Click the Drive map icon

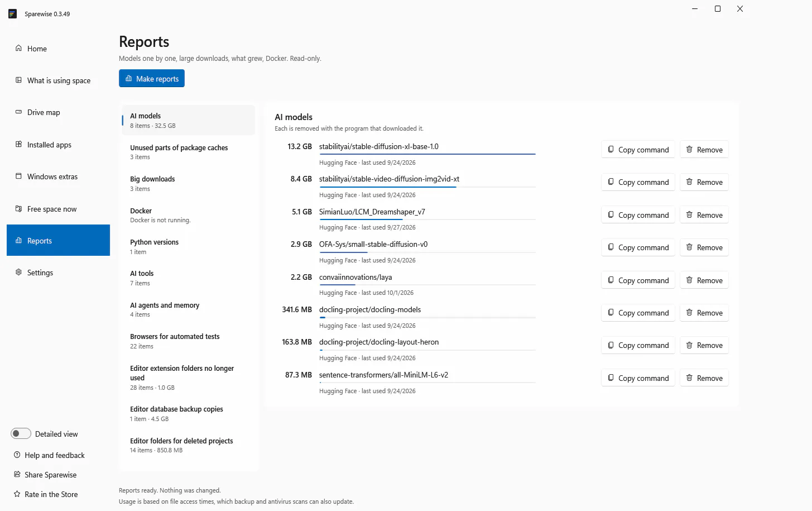point(18,112)
